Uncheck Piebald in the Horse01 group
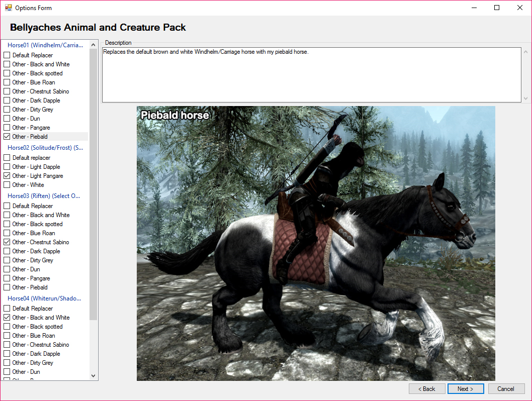The width and height of the screenshot is (532, 401). tap(7, 137)
